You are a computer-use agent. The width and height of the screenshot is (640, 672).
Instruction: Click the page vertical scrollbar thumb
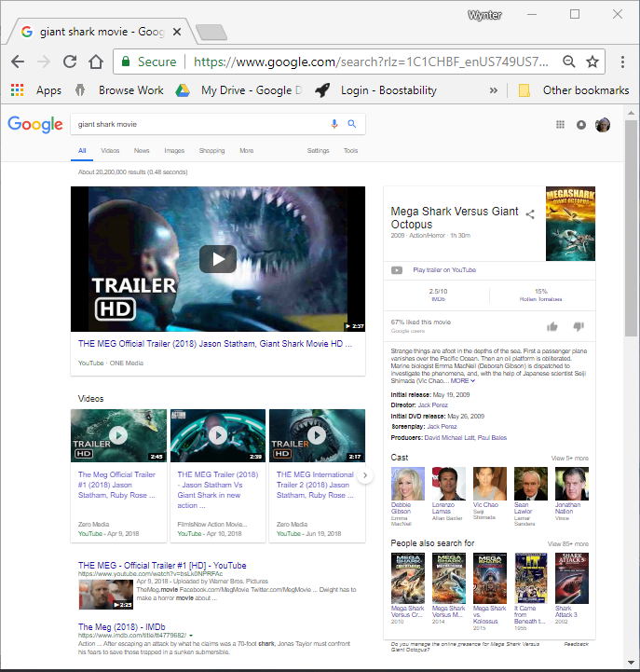(631, 228)
